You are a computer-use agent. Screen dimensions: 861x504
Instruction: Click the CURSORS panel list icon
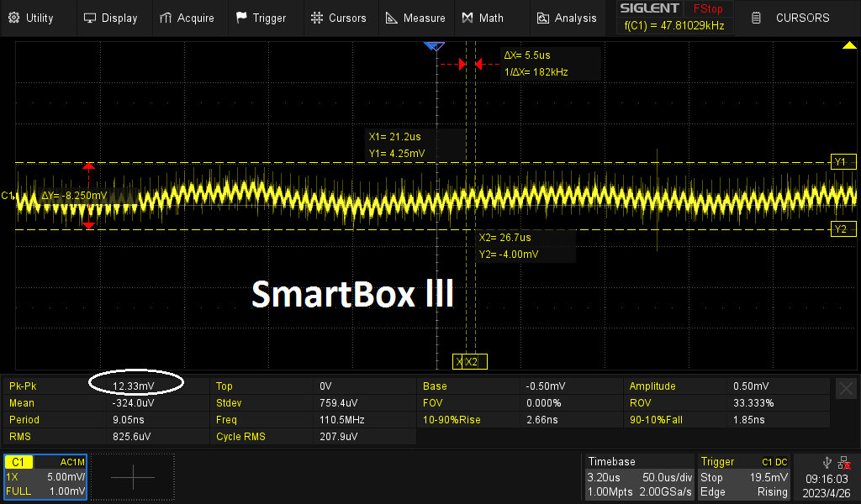(756, 18)
